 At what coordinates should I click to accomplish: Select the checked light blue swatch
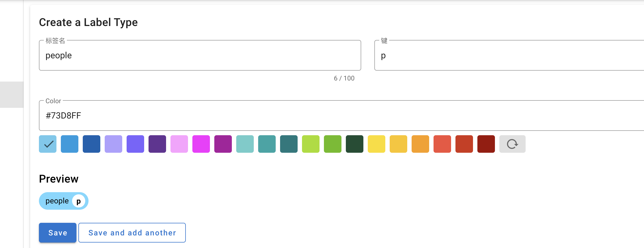pyautogui.click(x=48, y=144)
